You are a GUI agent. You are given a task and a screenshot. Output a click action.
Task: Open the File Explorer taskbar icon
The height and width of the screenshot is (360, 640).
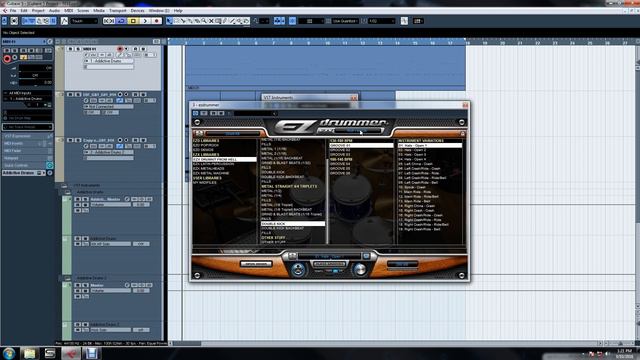29,353
